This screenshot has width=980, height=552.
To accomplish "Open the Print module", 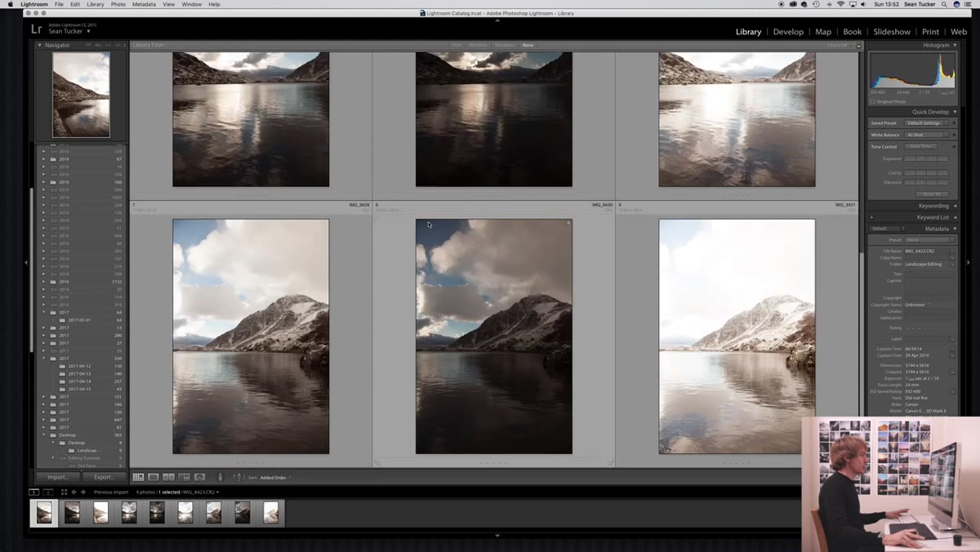I will (930, 32).
